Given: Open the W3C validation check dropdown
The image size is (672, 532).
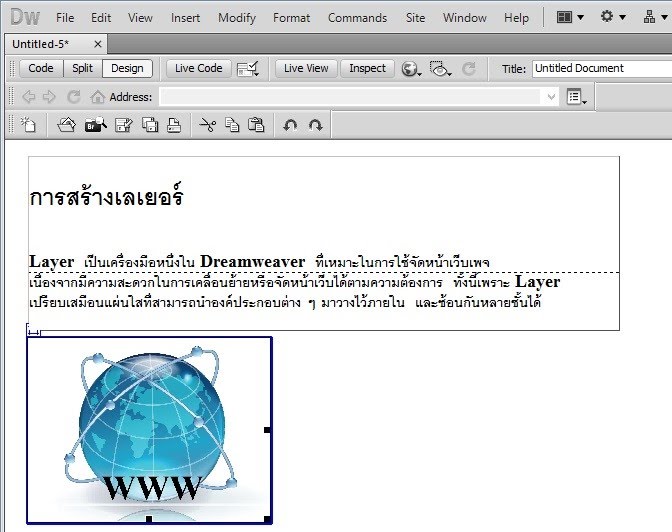Looking at the screenshot, I should 248,69.
